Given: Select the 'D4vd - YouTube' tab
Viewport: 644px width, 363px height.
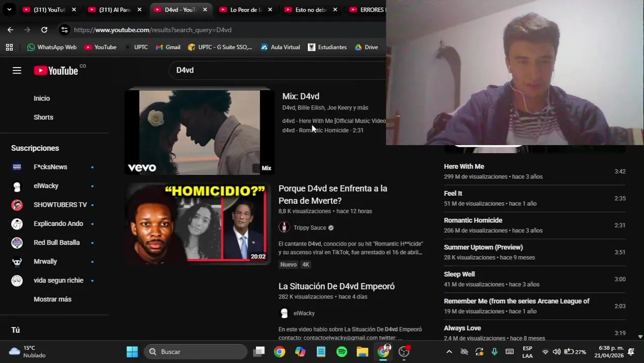Looking at the screenshot, I should pos(180,10).
